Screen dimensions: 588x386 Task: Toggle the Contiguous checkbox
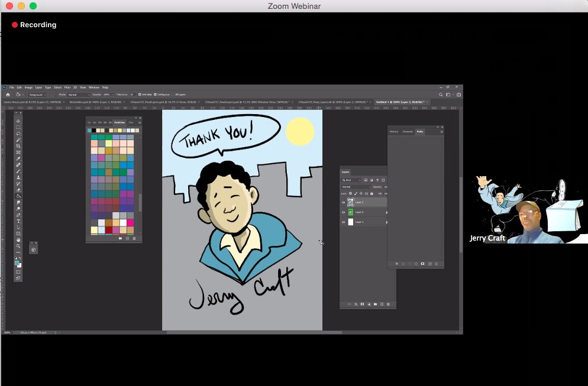coord(155,95)
